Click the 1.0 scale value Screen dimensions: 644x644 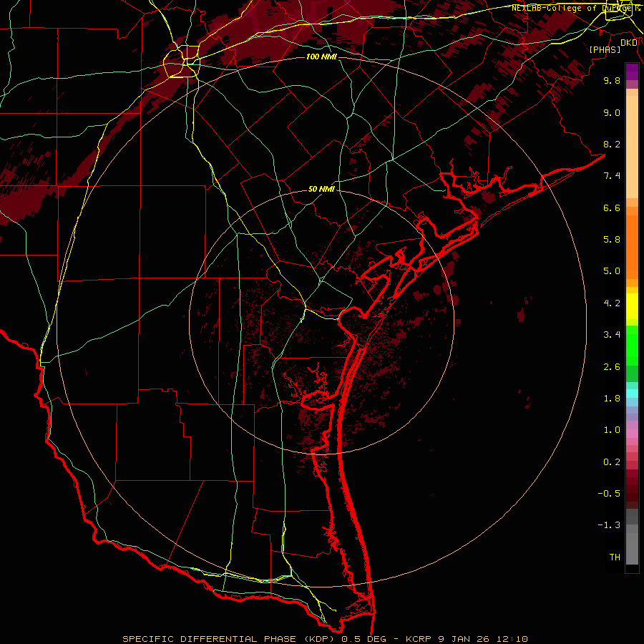click(612, 430)
